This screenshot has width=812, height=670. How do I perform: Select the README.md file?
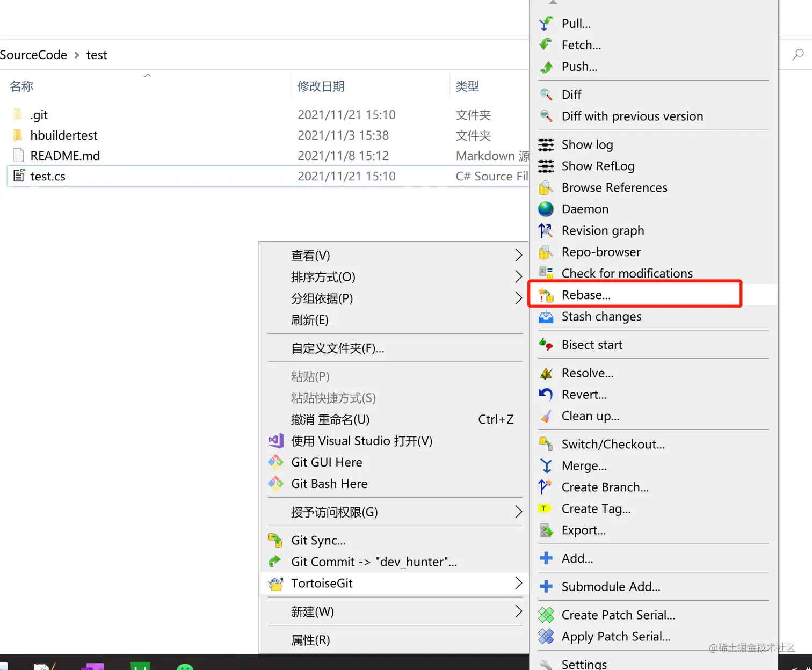coord(65,156)
